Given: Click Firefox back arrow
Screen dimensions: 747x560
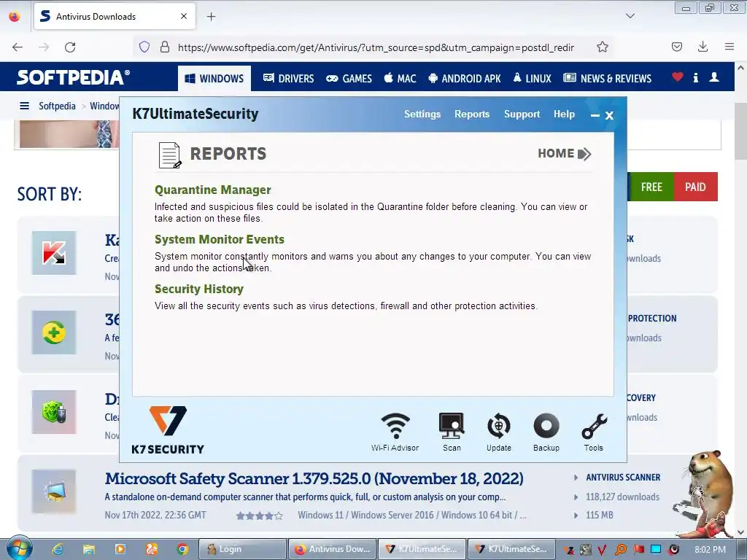Looking at the screenshot, I should (x=18, y=47).
